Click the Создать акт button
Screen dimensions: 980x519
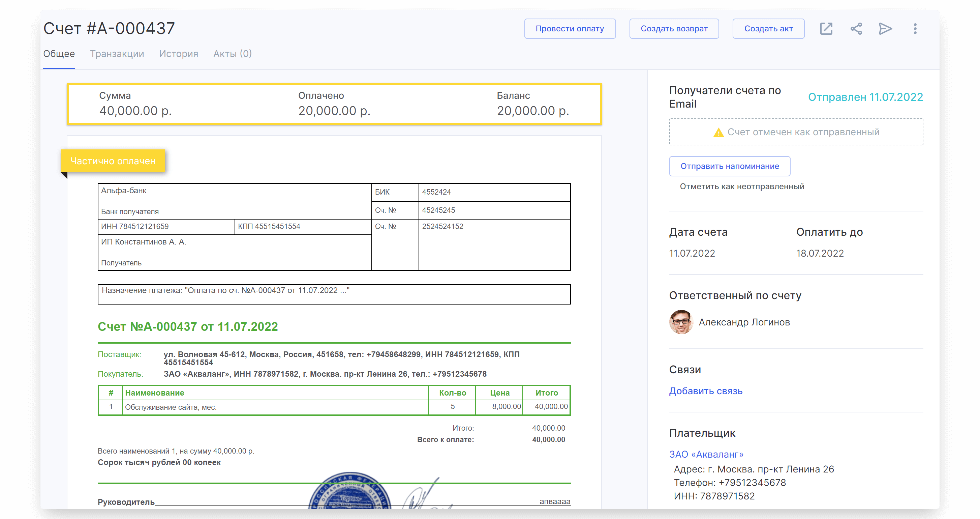point(768,29)
